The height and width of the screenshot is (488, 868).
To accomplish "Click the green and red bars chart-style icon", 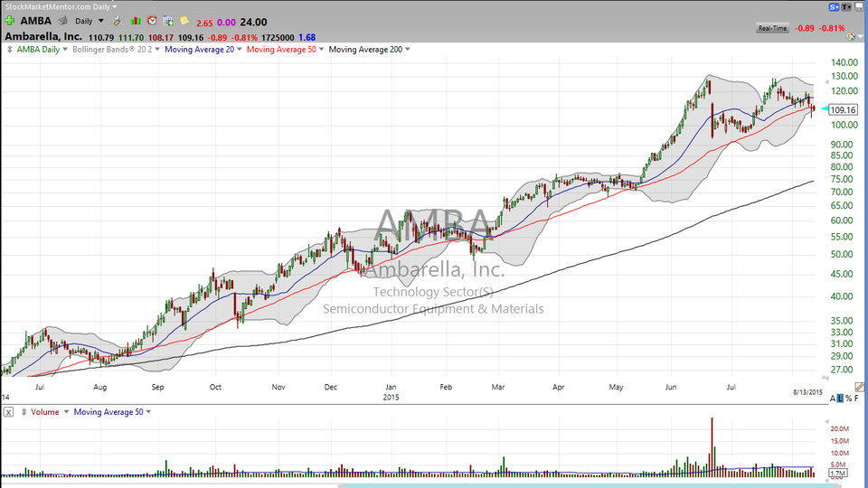I will [x=136, y=21].
